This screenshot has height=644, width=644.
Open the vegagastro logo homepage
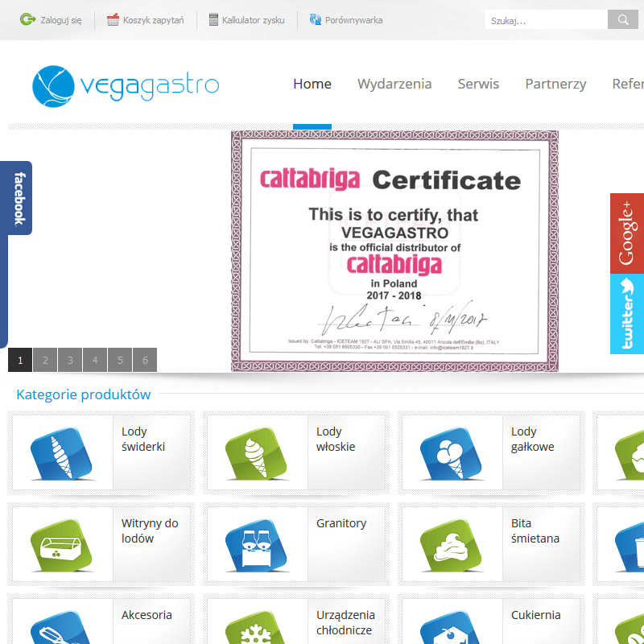point(126,86)
